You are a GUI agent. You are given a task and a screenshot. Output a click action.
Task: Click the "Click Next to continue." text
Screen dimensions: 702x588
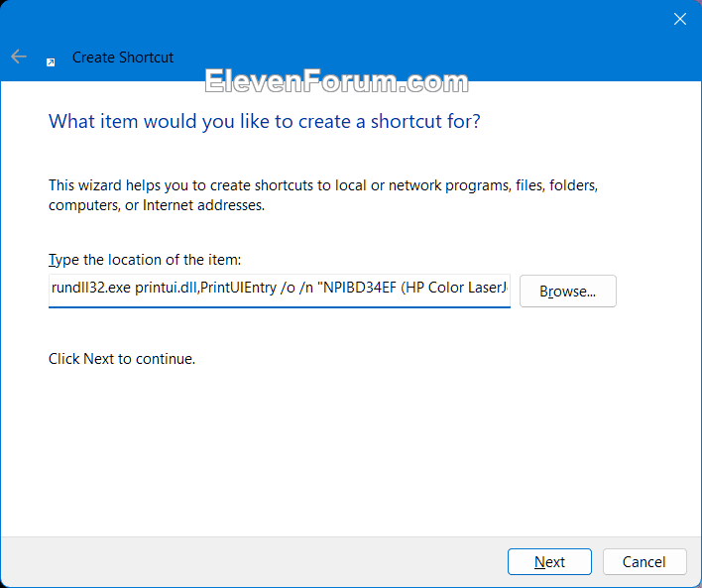[x=122, y=359]
